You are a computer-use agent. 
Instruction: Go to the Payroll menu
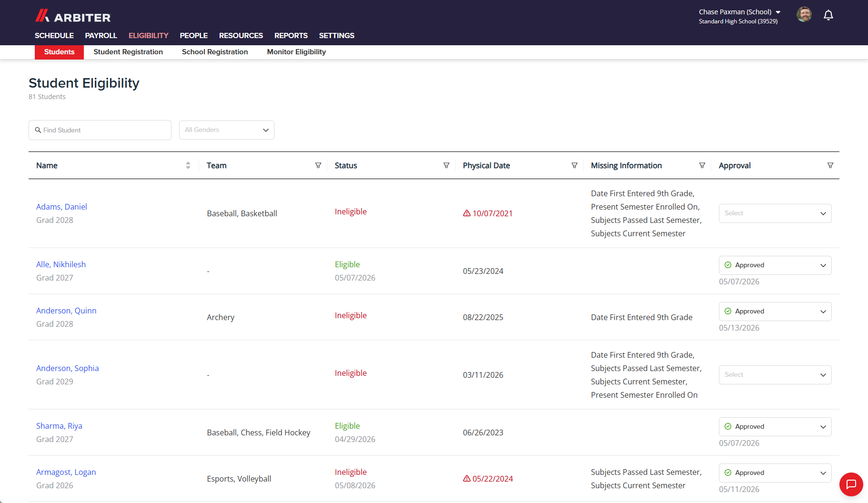[101, 36]
